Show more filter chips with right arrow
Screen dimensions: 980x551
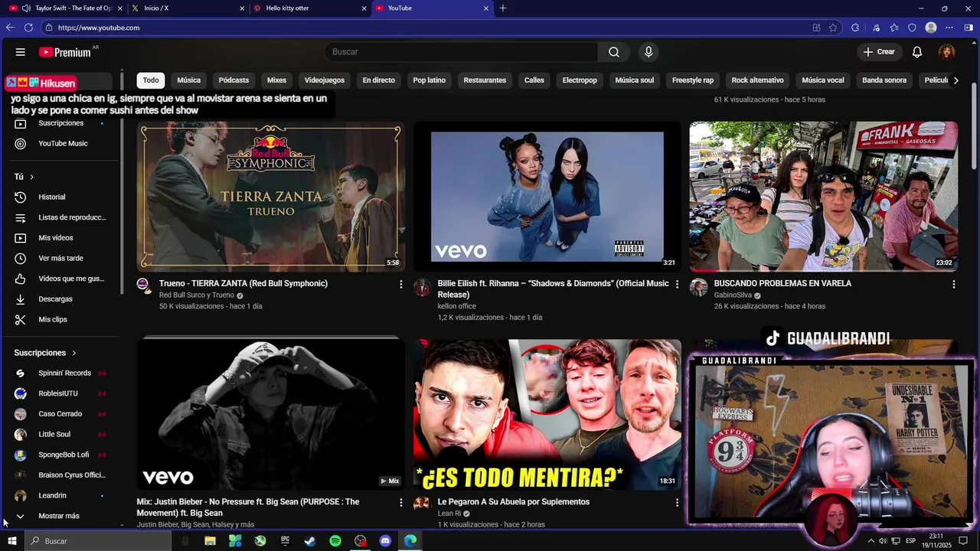pyautogui.click(x=955, y=80)
